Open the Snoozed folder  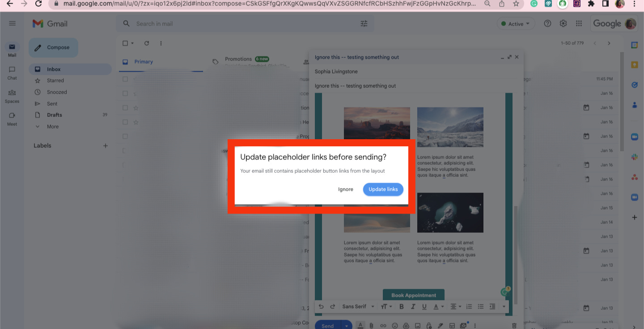pos(70,92)
